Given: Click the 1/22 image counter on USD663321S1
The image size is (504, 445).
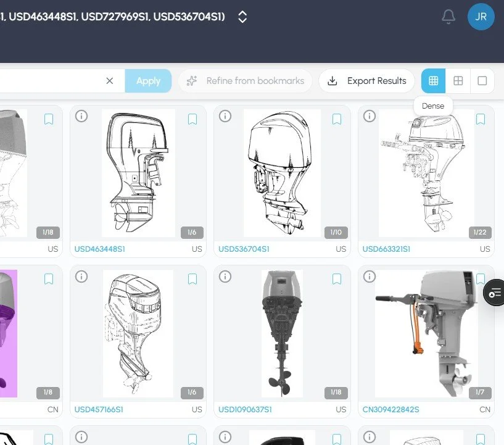Looking at the screenshot, I should (x=480, y=232).
